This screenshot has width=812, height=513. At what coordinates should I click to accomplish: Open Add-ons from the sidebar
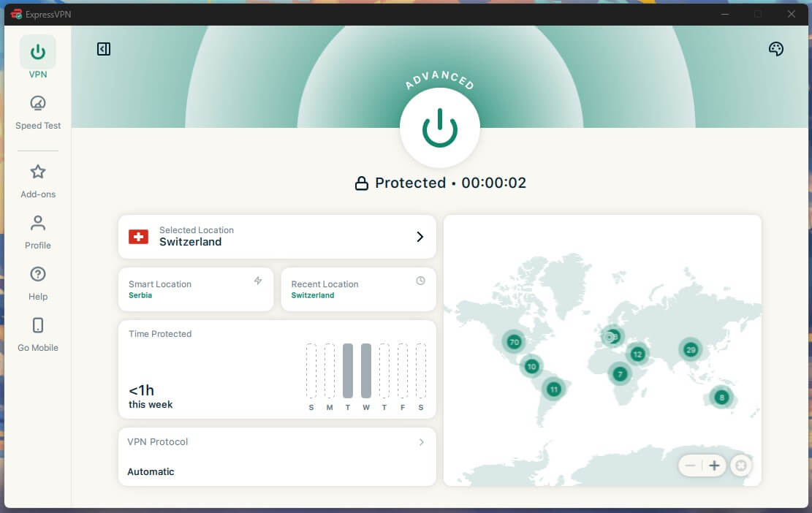coord(38,181)
